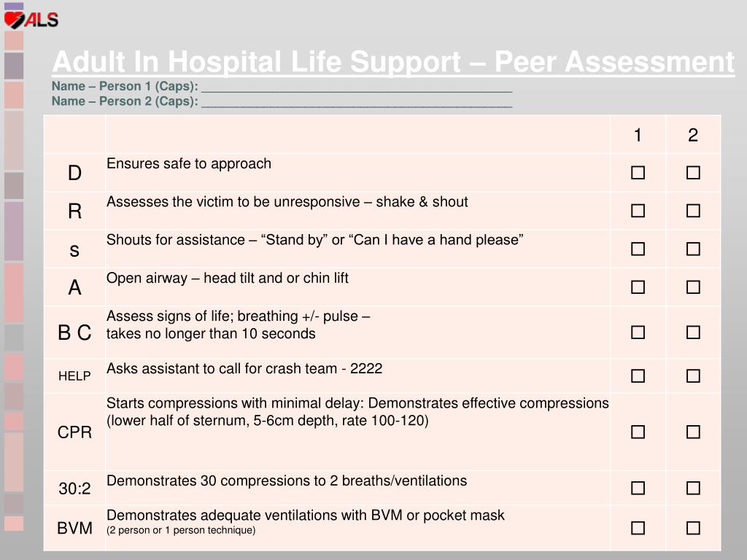Tick column 2 box for Starts compressions row

pyautogui.click(x=693, y=432)
